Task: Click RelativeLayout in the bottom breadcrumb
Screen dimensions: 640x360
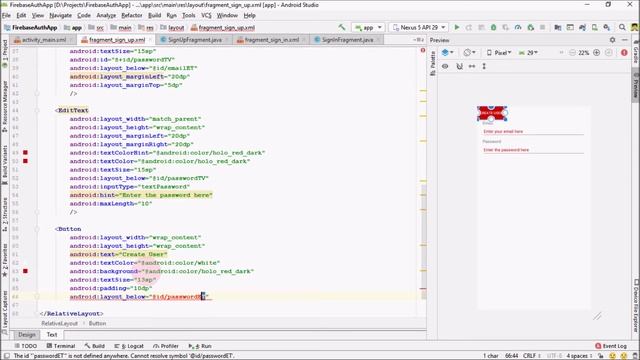Action: (x=59, y=323)
